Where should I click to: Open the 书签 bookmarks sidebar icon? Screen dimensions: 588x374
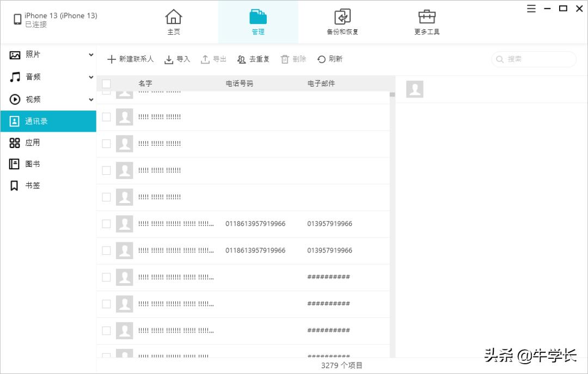point(15,186)
